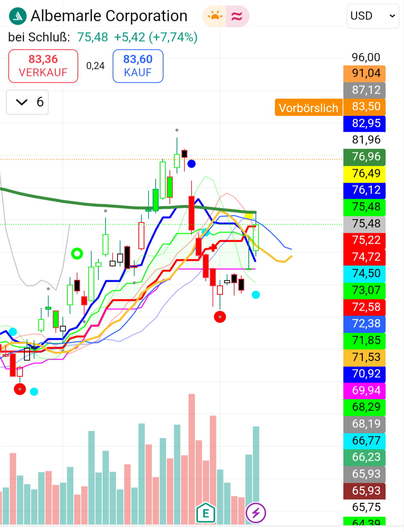
Task: Select the orange 83,50 premarket price label
Action: tap(364, 107)
